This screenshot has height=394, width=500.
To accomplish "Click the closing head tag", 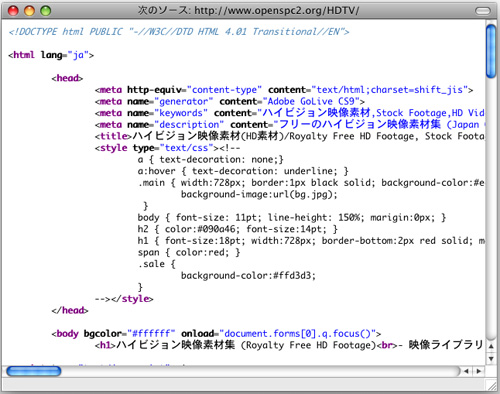I will tap(70, 310).
